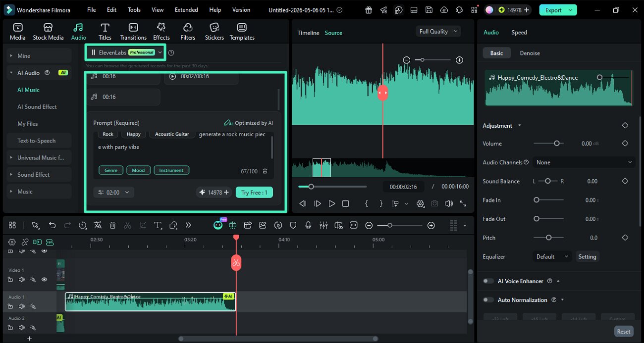
Task: Open the Filters panel
Action: [x=188, y=32]
